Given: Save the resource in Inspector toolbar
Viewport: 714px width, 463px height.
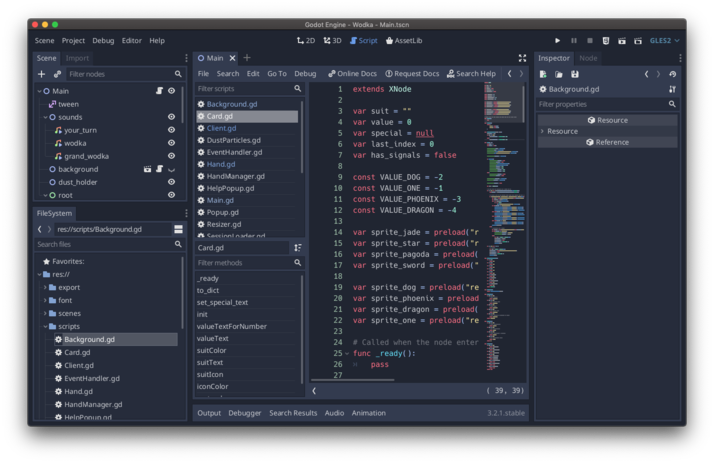Looking at the screenshot, I should [575, 74].
